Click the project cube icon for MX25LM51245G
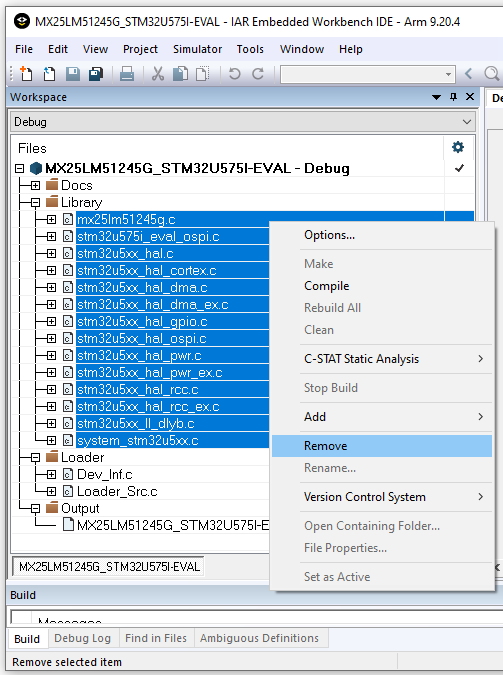Screen dimensions: 503x675 [x=36, y=168]
